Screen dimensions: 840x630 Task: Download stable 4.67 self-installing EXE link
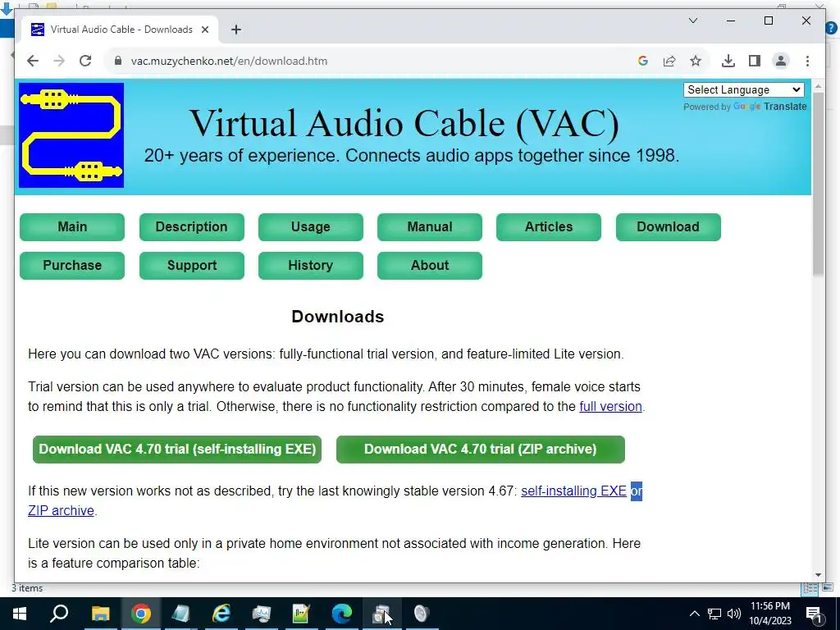(573, 491)
